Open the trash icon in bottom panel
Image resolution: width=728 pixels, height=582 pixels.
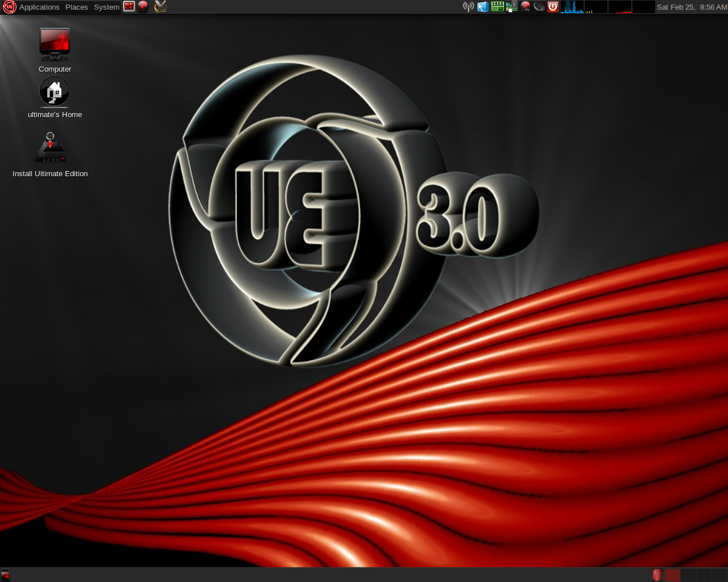657,575
